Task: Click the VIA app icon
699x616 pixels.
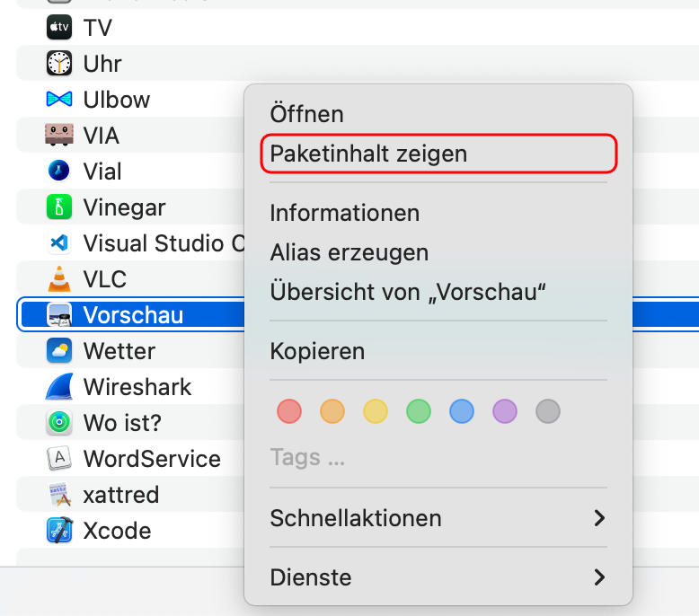Action: click(59, 135)
